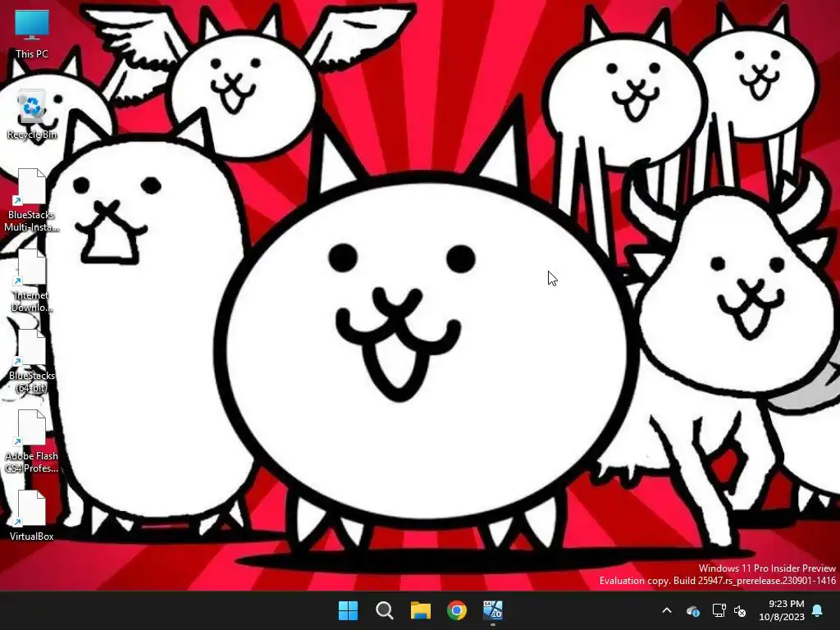Select the Recycle Bin desktop icon
This screenshot has width=840, height=630.
32,115
